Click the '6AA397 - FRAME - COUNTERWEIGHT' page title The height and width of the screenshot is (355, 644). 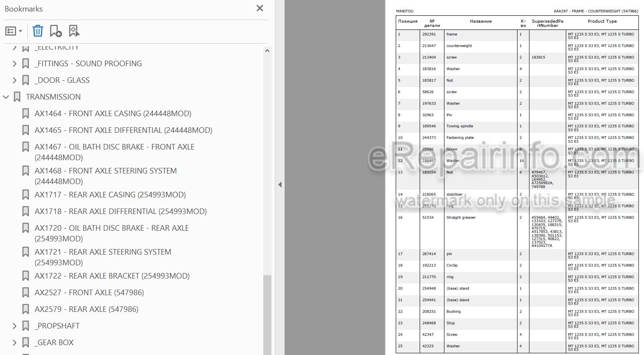(596, 11)
